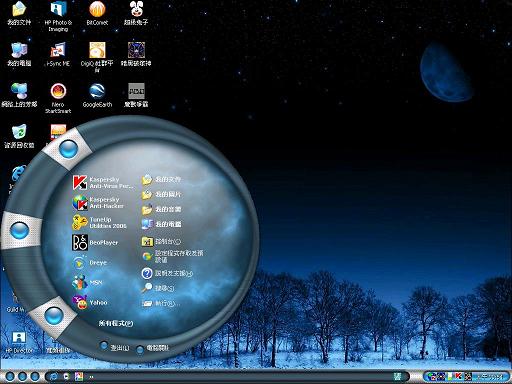Open 我的電腦 in the start menu
The height and width of the screenshot is (384, 512).
161,224
